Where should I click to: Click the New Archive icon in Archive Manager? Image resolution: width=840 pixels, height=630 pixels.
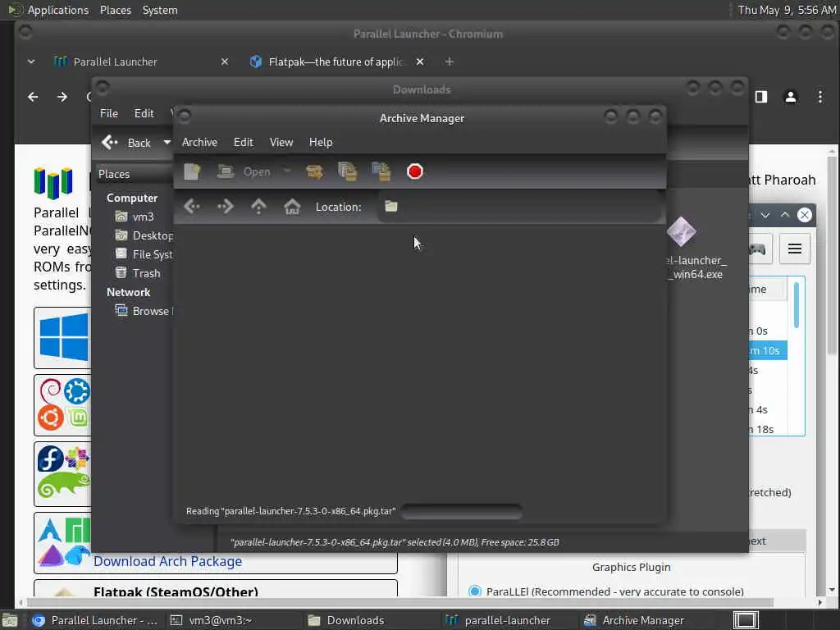192,171
